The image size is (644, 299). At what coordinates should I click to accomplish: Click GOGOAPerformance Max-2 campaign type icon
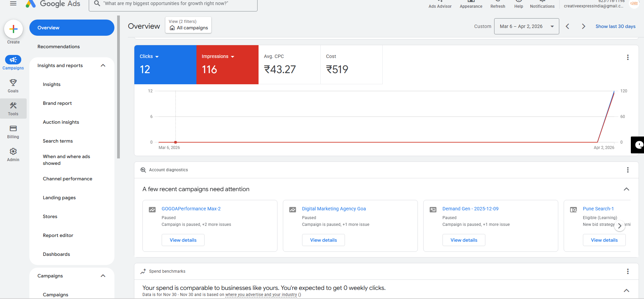[x=152, y=210]
